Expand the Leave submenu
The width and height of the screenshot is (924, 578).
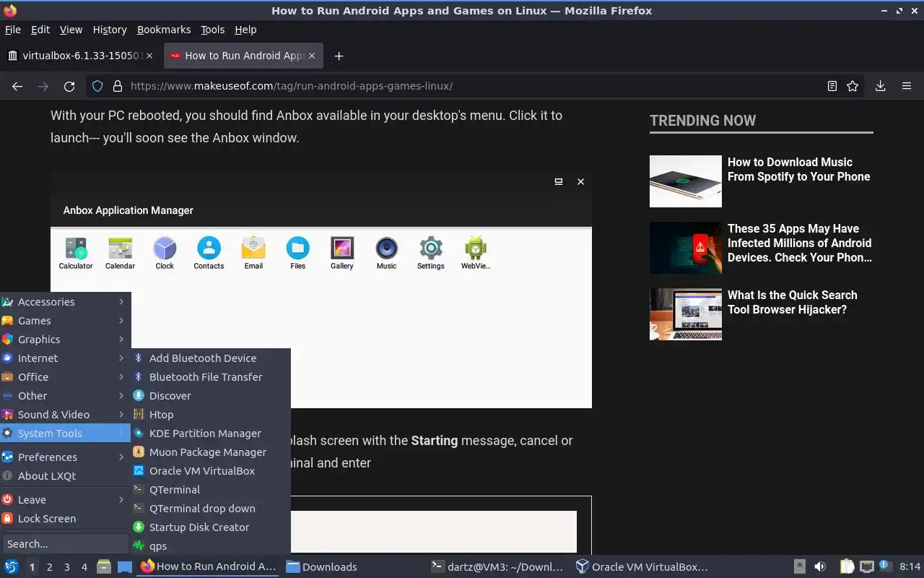[65, 500]
